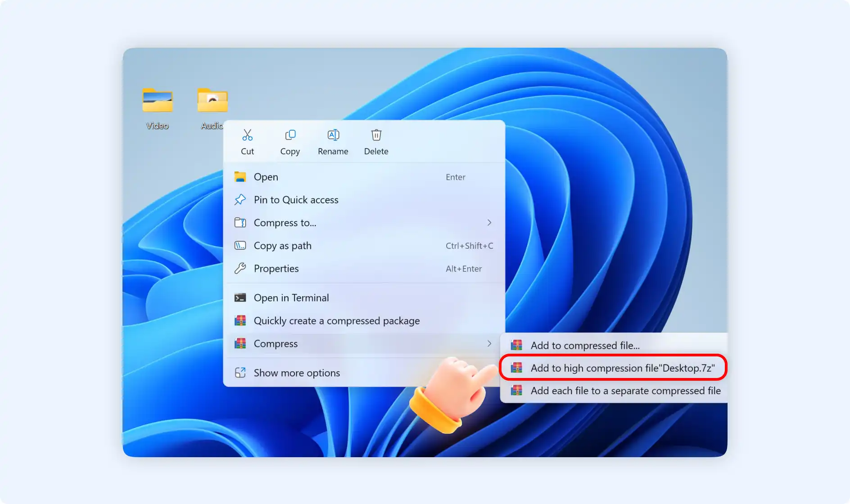This screenshot has width=850, height=504.
Task: Expand the Compress submenu chevron
Action: tap(489, 344)
